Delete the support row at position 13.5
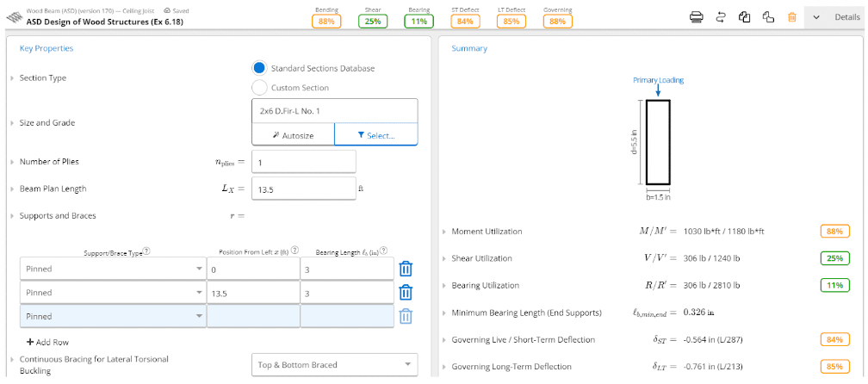 (x=406, y=292)
